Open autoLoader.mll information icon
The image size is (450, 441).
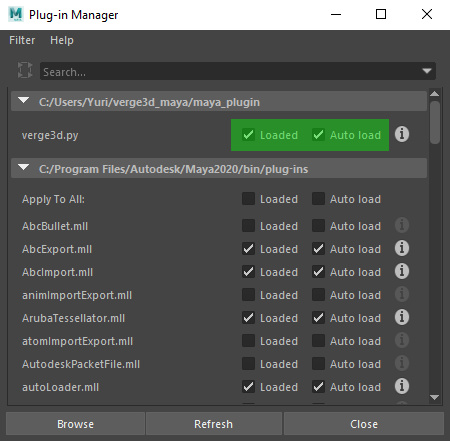pyautogui.click(x=402, y=387)
